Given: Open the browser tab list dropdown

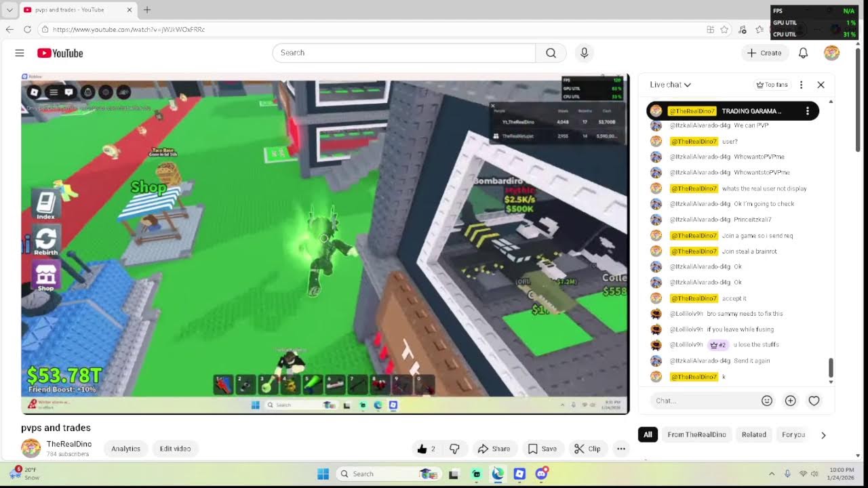Looking at the screenshot, I should 9,10.
